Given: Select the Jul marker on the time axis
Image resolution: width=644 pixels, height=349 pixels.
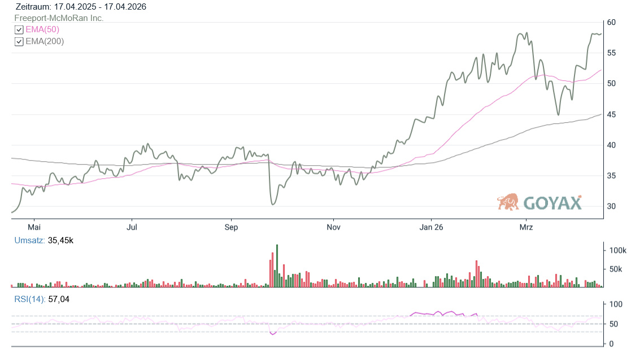Looking at the screenshot, I should (x=132, y=227).
